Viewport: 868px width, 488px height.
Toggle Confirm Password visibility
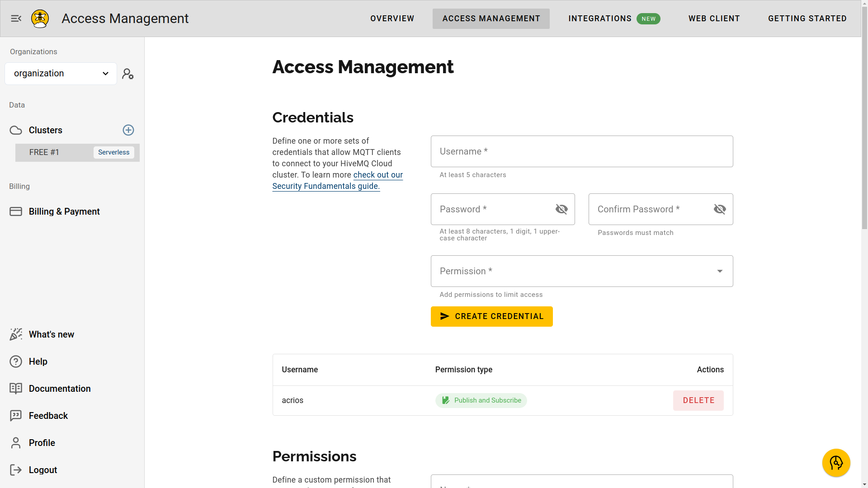point(720,209)
